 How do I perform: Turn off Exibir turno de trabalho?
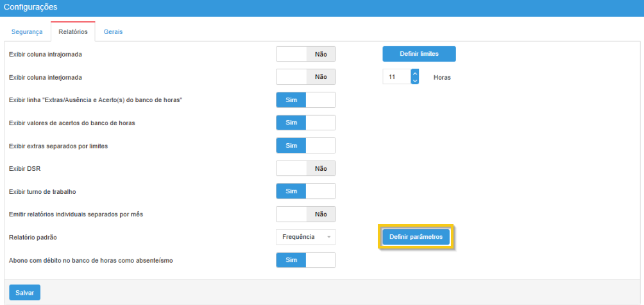click(305, 191)
